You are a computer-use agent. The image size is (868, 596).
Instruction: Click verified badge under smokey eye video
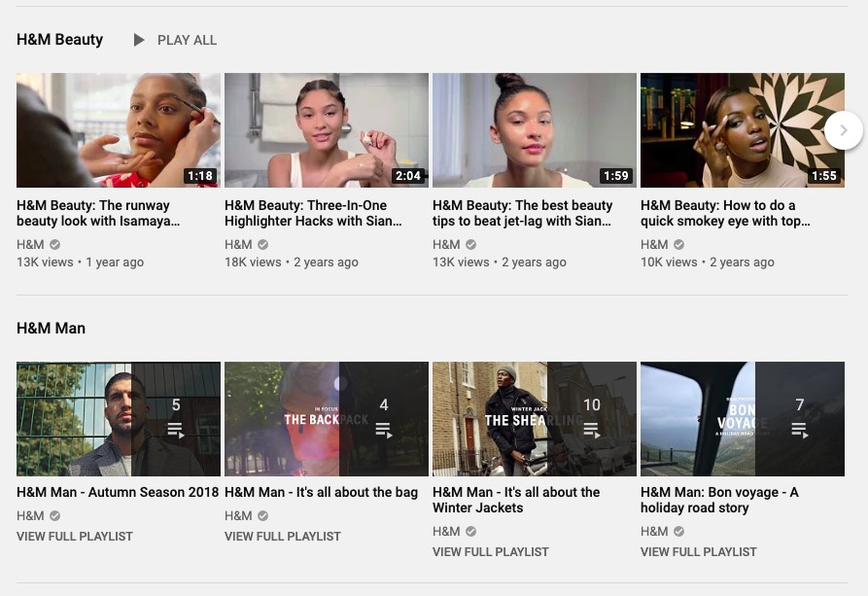[678, 244]
